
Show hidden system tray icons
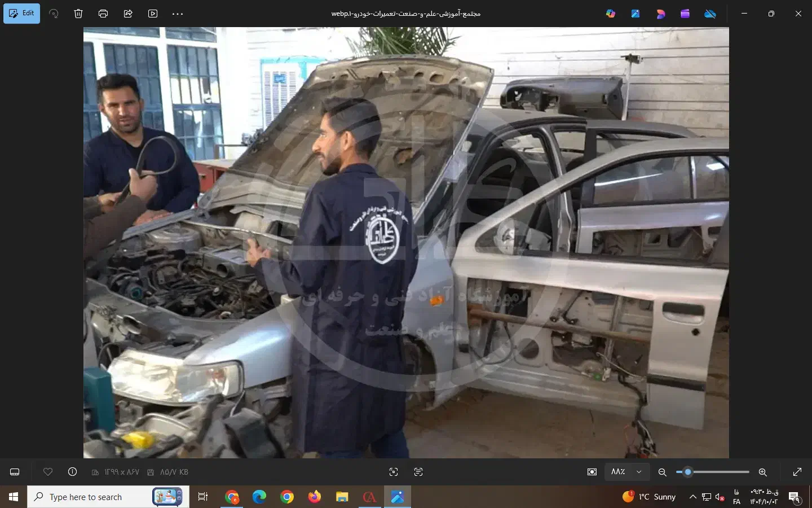(x=692, y=497)
